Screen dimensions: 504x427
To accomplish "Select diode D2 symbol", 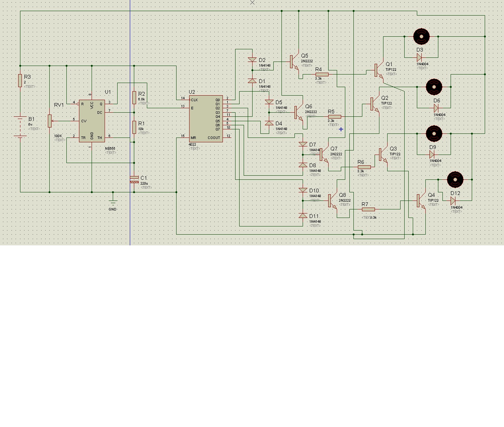I will (x=252, y=60).
